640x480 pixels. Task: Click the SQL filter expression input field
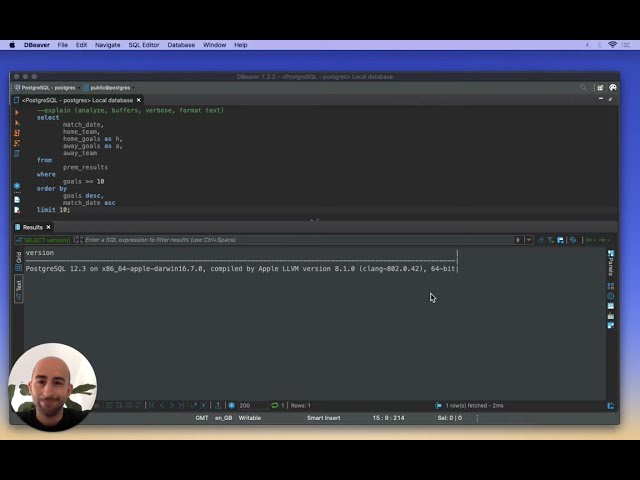298,240
